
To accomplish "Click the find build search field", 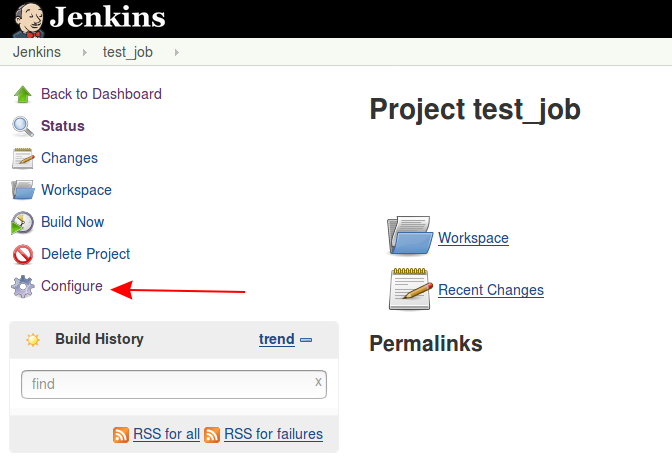I will click(174, 384).
